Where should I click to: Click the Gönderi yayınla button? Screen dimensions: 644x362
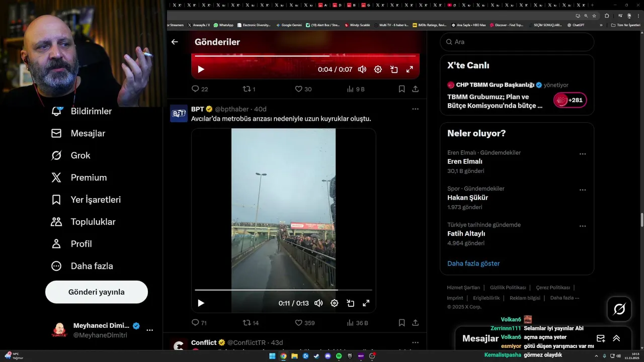click(97, 292)
